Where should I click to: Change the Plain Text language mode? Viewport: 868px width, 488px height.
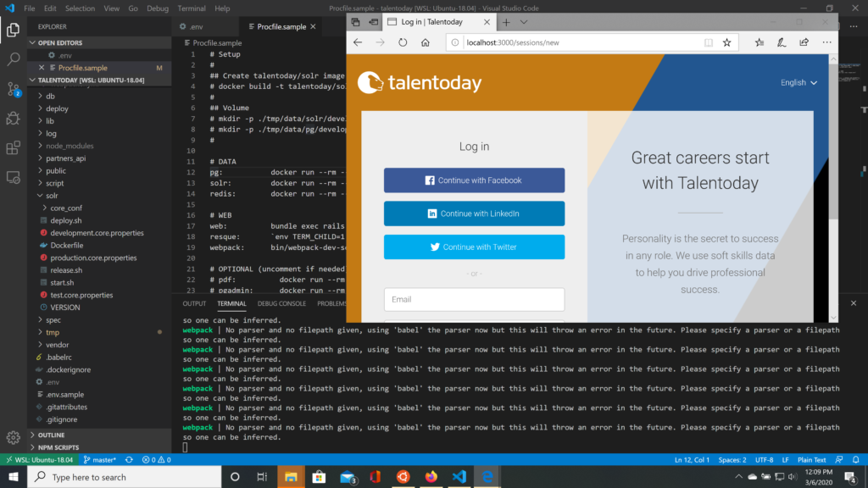[x=811, y=460]
